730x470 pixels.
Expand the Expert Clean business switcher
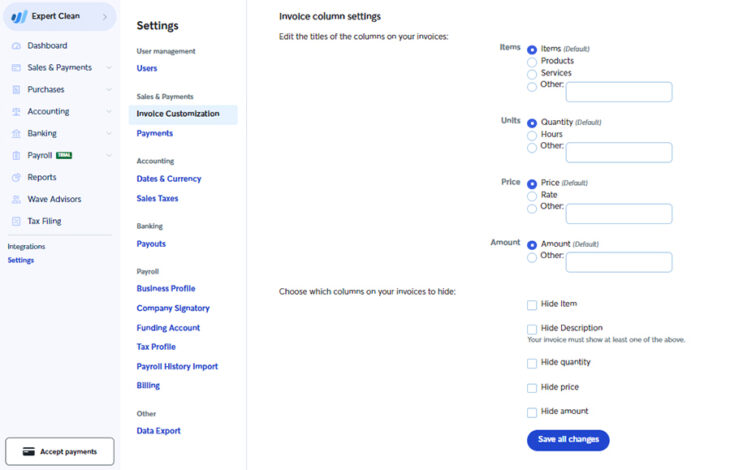104,17
